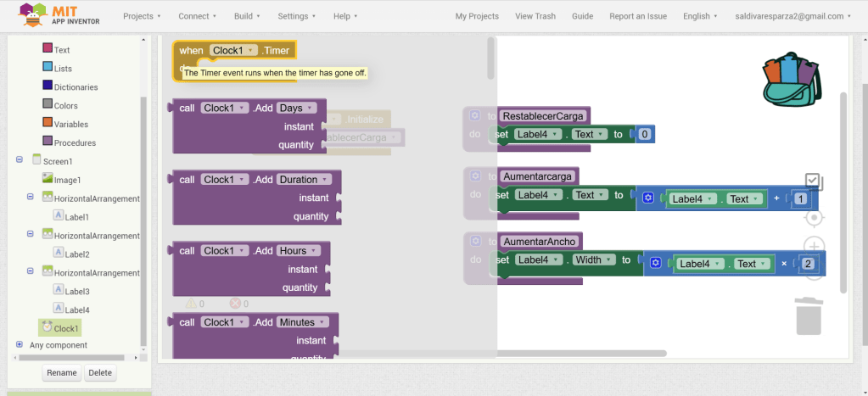Click the number 0 value block
Image resolution: width=868 pixels, height=396 pixels.
[645, 134]
